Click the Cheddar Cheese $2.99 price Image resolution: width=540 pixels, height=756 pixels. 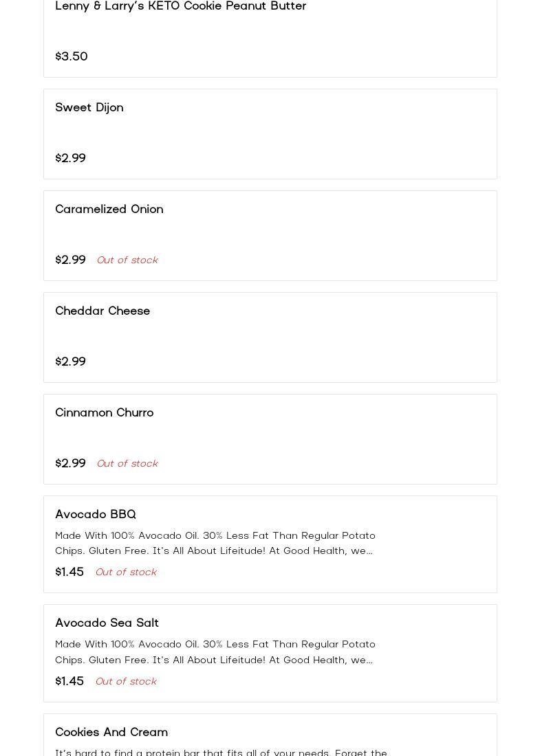pyautogui.click(x=70, y=362)
